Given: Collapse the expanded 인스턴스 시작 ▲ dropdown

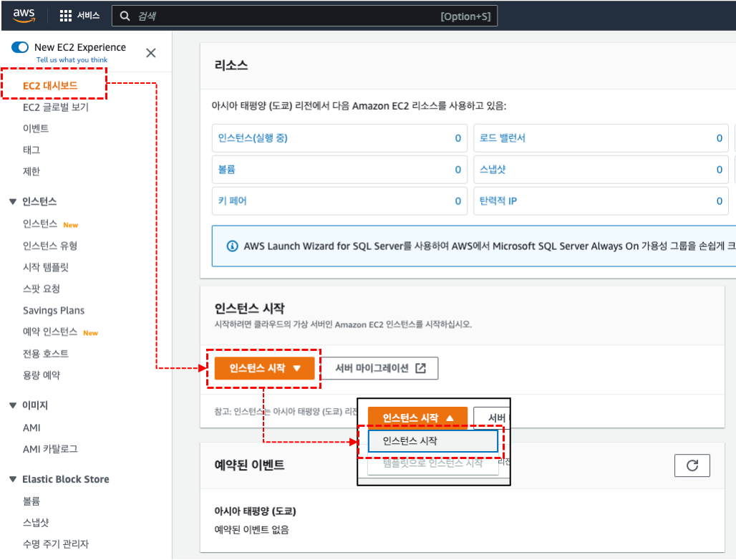Looking at the screenshot, I should click(417, 417).
